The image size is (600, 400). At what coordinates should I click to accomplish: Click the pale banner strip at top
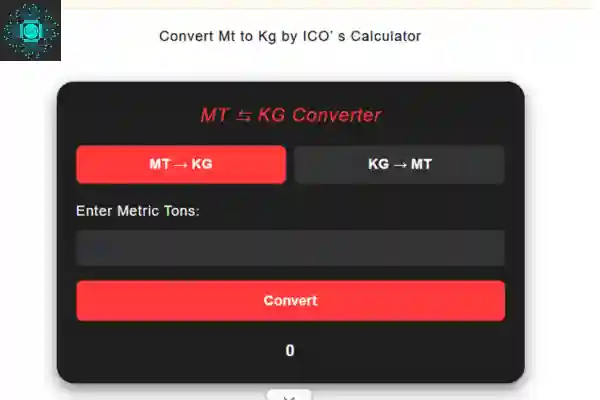point(330,4)
